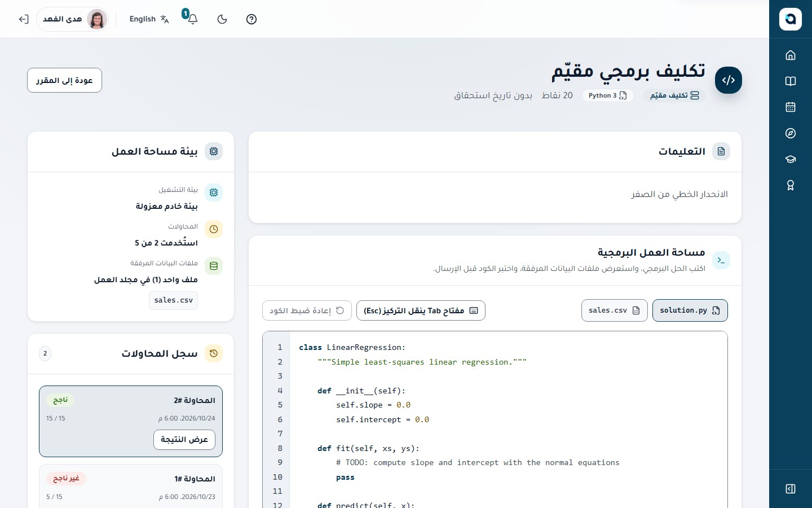Click عودة إلى المقرر button
The width and height of the screenshot is (812, 508).
64,80
